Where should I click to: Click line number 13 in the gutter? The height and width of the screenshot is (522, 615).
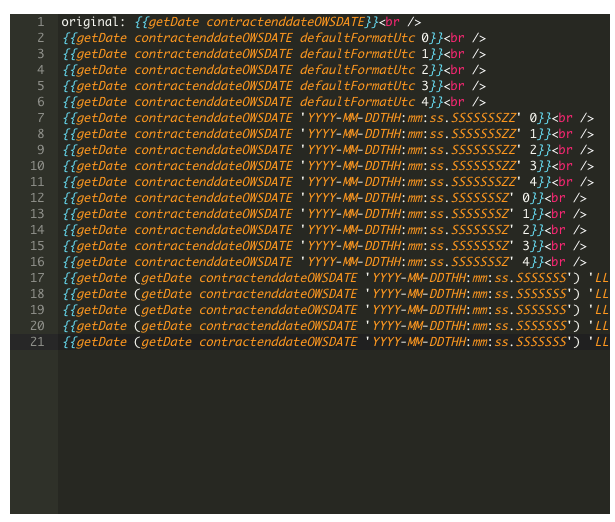coord(37,214)
